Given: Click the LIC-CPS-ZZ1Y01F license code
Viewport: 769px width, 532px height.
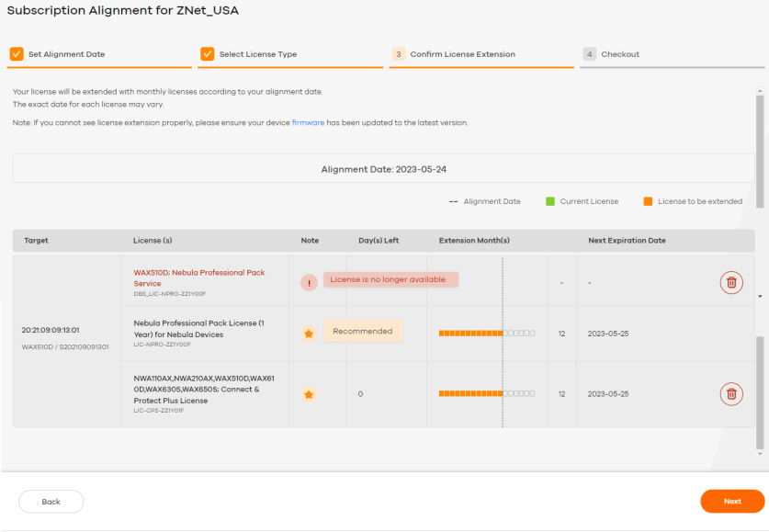Looking at the screenshot, I should 159,411.
